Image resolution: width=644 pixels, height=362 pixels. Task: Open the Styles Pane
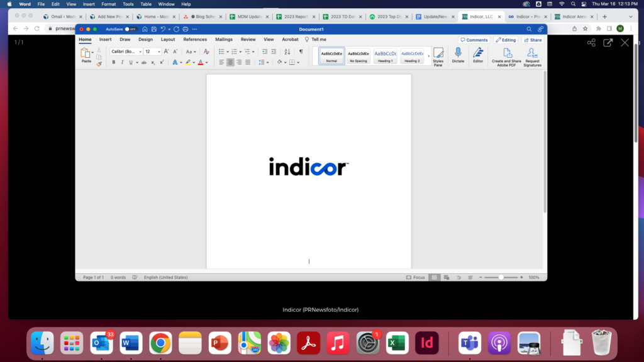click(x=438, y=56)
